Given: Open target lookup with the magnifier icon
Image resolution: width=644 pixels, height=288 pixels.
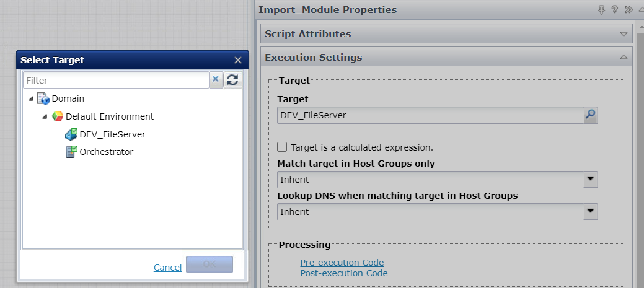Looking at the screenshot, I should pyautogui.click(x=591, y=115).
